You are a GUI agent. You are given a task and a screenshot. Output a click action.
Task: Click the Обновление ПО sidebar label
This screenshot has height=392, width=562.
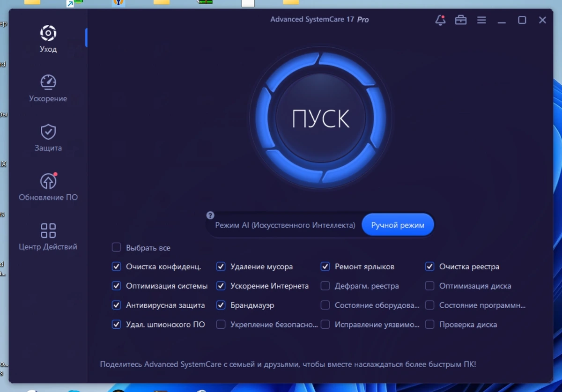pos(48,197)
